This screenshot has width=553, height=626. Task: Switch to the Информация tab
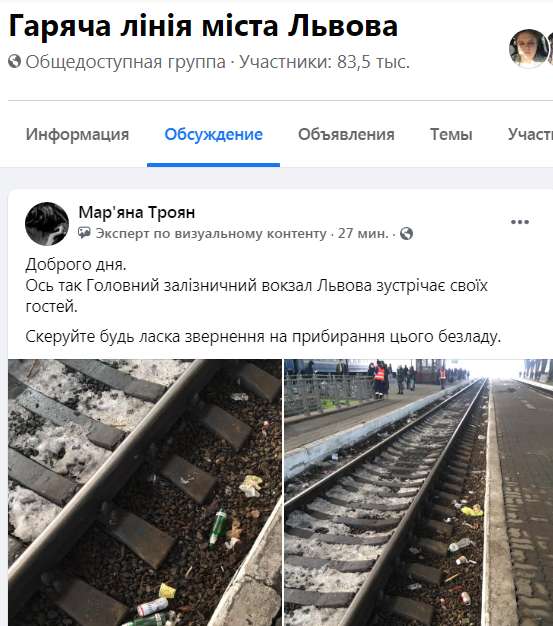[77, 135]
